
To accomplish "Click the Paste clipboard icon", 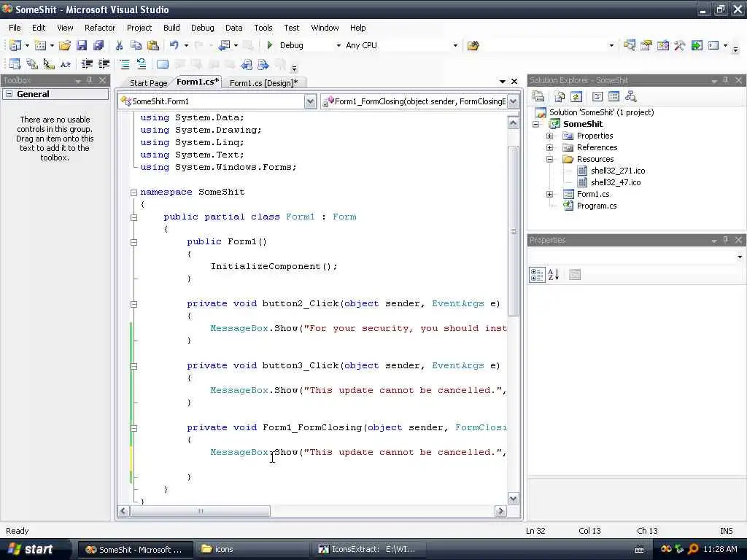I will 153,45.
